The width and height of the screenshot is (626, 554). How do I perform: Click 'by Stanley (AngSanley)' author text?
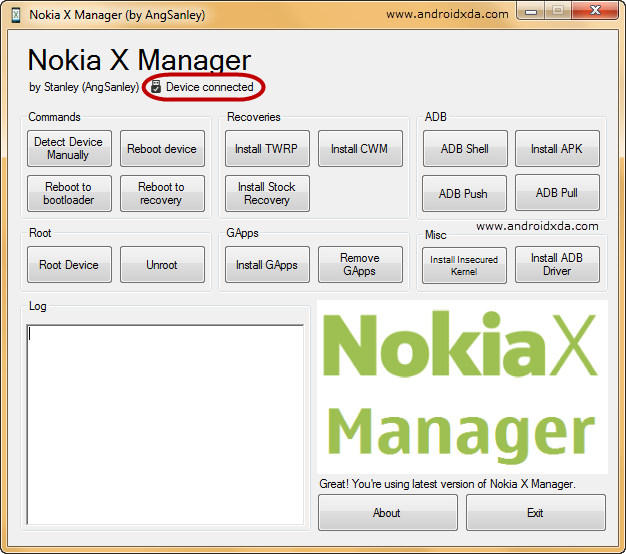(84, 87)
